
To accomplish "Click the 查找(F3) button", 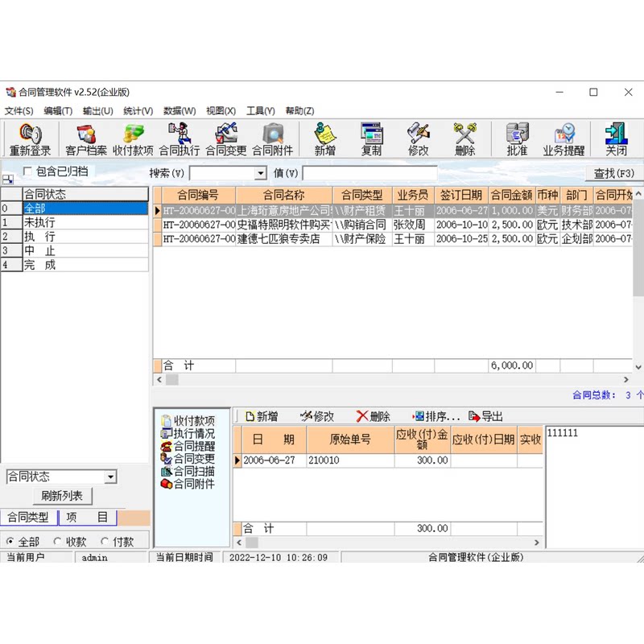I will (x=613, y=173).
